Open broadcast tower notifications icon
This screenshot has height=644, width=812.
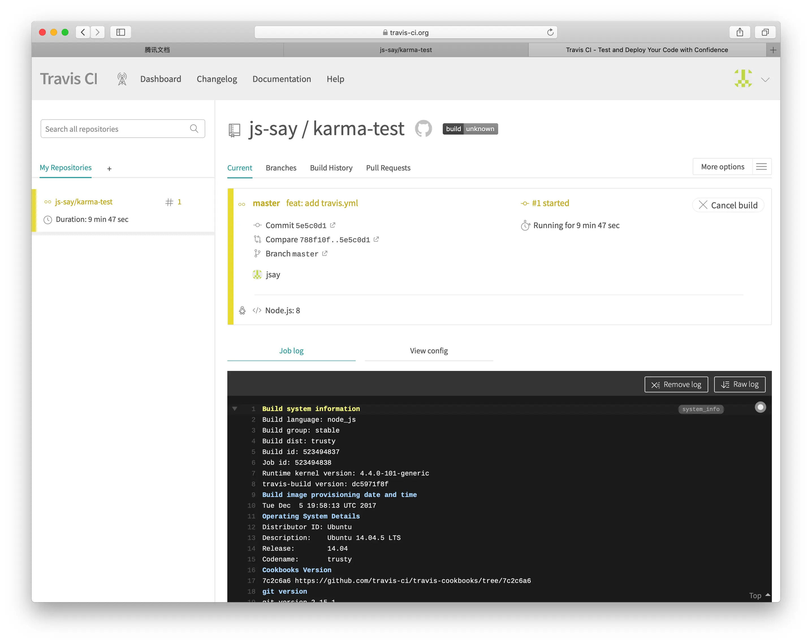coord(122,79)
